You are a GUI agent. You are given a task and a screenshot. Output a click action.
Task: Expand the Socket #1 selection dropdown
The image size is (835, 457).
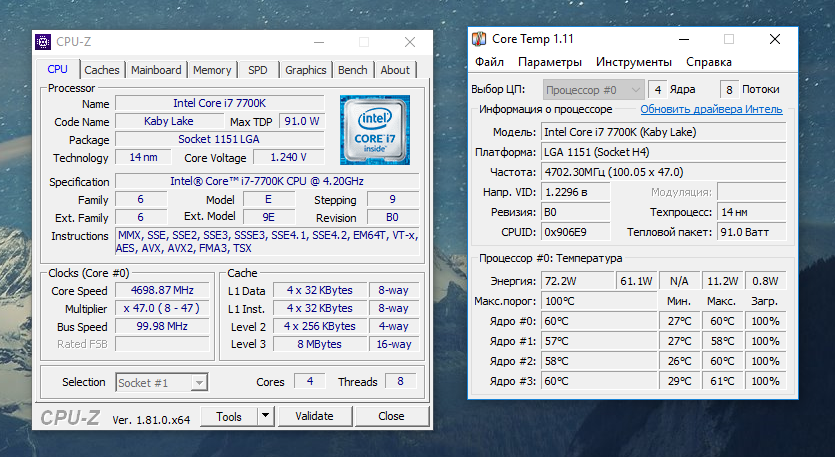click(x=161, y=383)
